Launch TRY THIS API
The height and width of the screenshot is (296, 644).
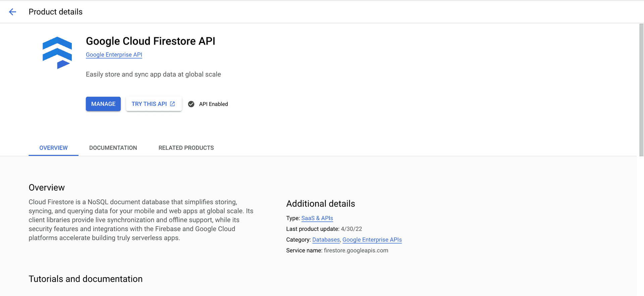[x=154, y=104]
